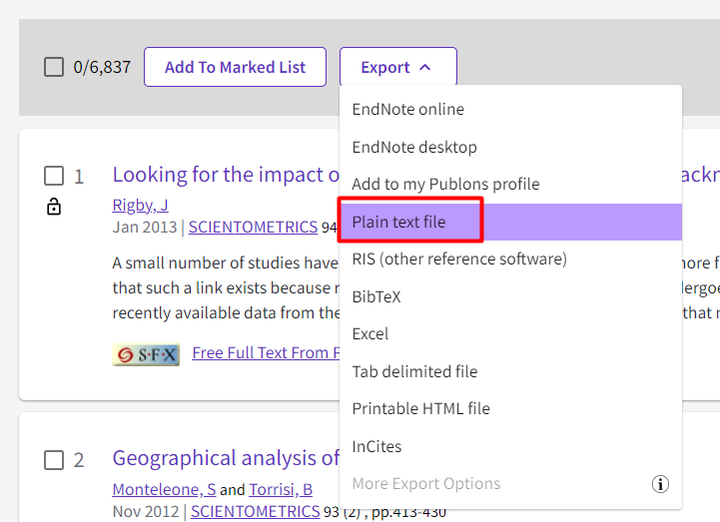
Task: Collapse the Export dropdown
Action: (x=397, y=68)
